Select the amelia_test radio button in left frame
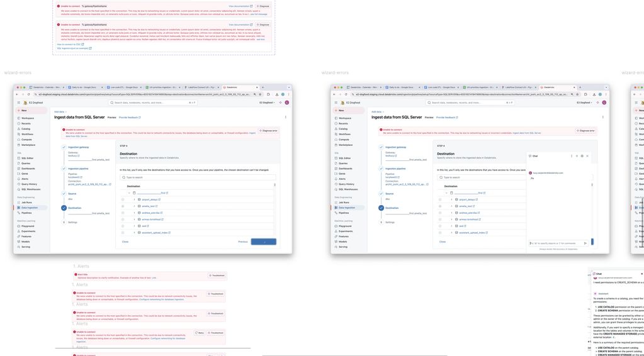The image size is (644, 356). (123, 206)
